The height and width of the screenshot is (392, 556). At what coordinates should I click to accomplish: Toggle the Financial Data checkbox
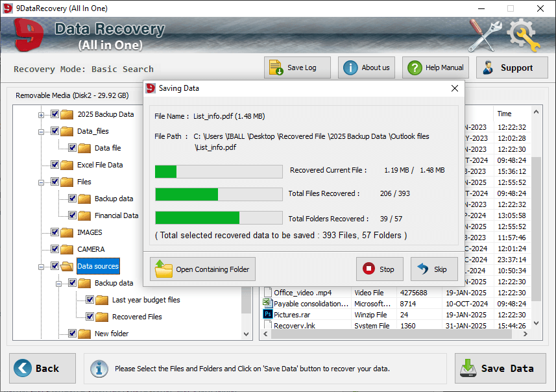point(72,215)
